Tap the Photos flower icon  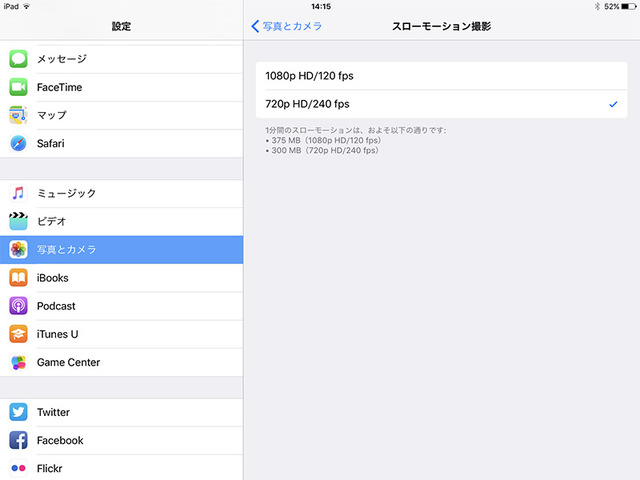pos(18,249)
